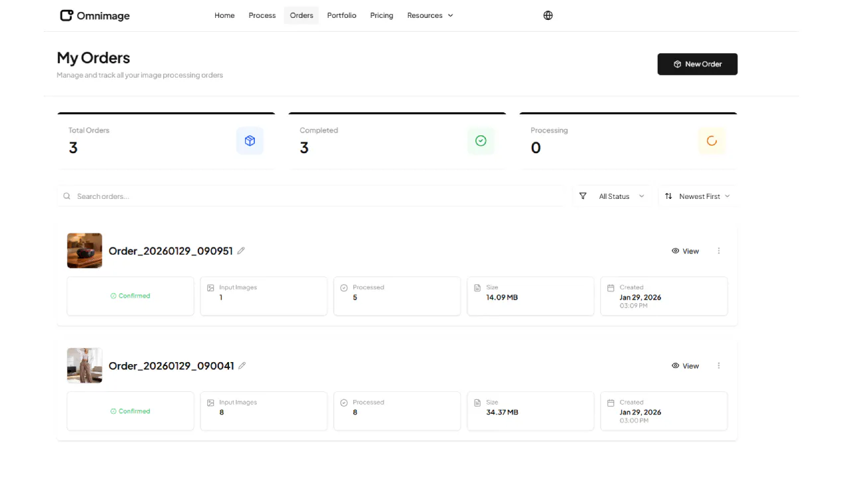Click the calendar icon in Order_20260129_090951
Viewport: 843px width, 504px height.
tap(611, 288)
